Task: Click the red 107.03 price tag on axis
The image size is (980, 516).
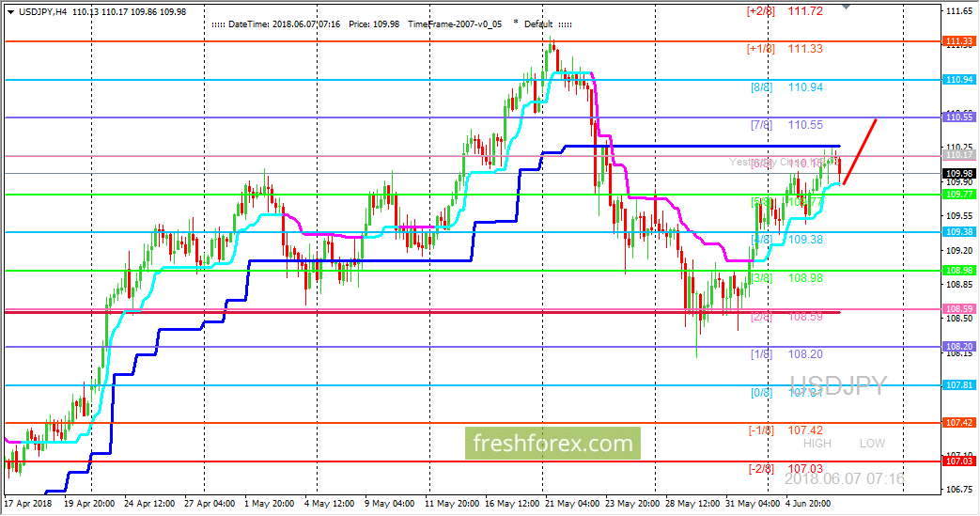Action: click(958, 461)
